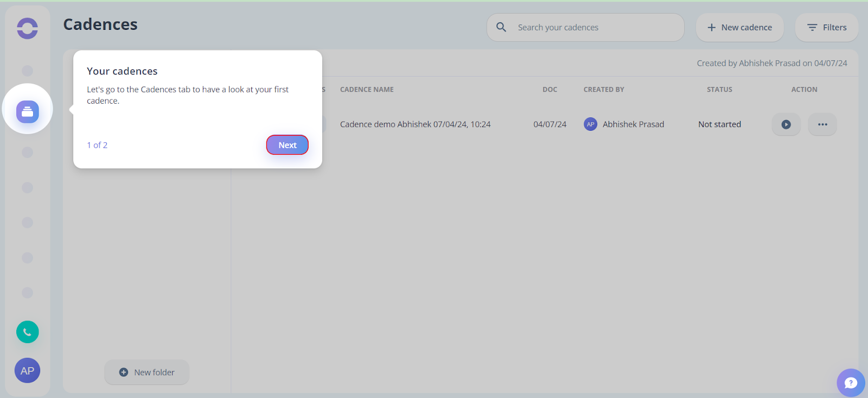Focus the Search your cadences field

click(585, 28)
